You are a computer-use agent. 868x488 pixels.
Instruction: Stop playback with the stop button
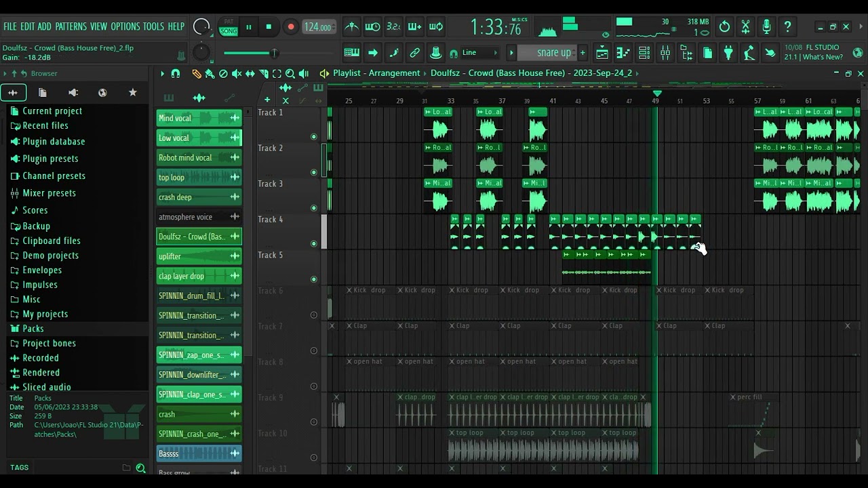point(269,27)
